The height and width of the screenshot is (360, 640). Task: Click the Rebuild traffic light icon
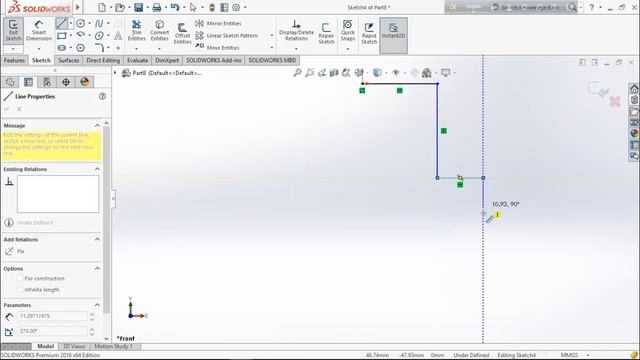pyautogui.click(x=212, y=7)
